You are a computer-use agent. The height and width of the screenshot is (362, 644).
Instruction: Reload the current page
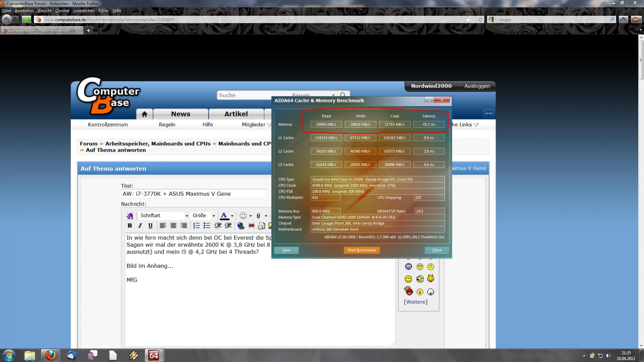click(x=480, y=19)
